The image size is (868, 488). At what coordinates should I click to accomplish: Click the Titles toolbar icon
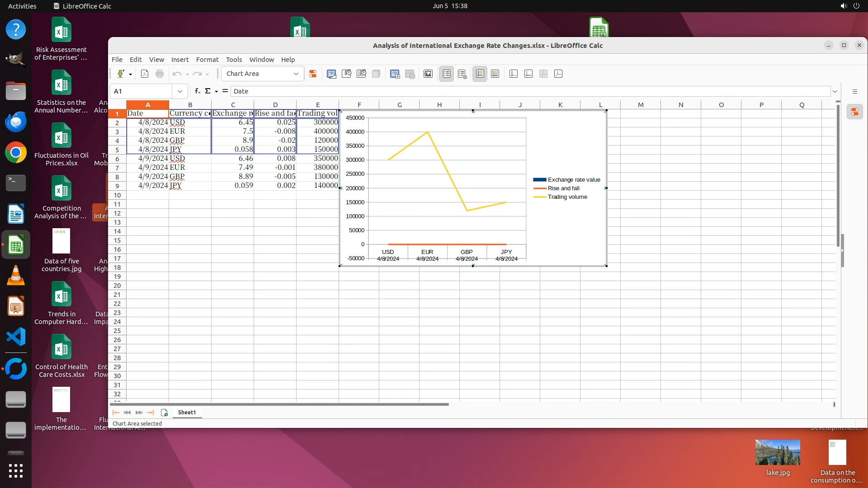(428, 74)
